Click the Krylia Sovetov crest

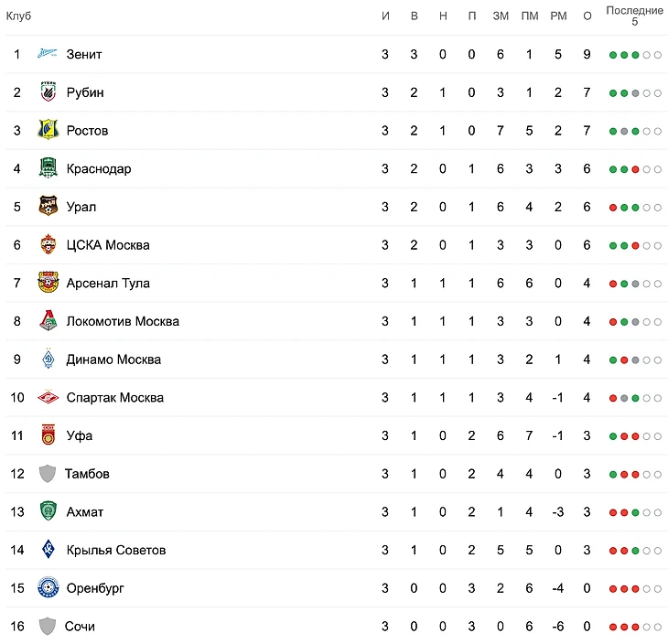[48, 550]
